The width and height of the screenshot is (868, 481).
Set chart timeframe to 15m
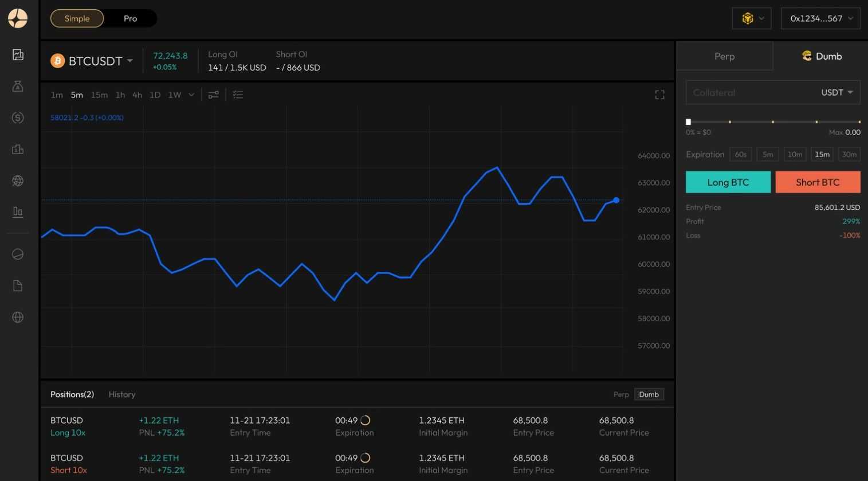click(x=99, y=95)
